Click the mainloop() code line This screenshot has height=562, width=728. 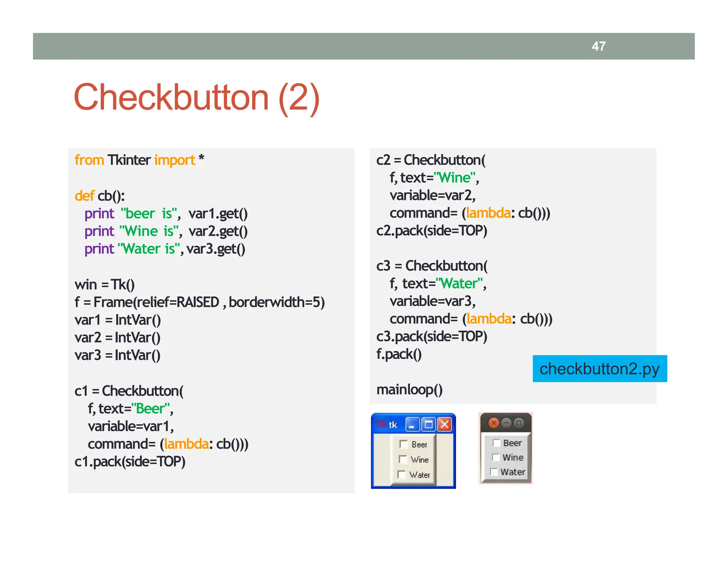click(x=409, y=390)
